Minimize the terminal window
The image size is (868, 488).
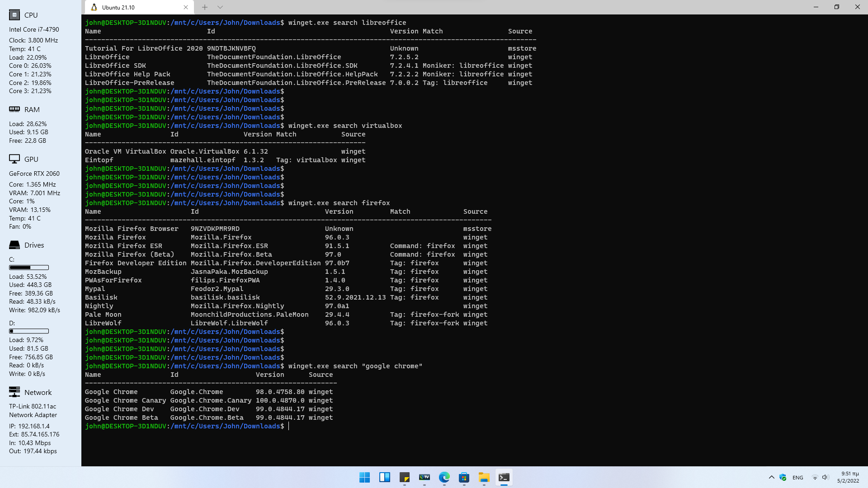[816, 7]
